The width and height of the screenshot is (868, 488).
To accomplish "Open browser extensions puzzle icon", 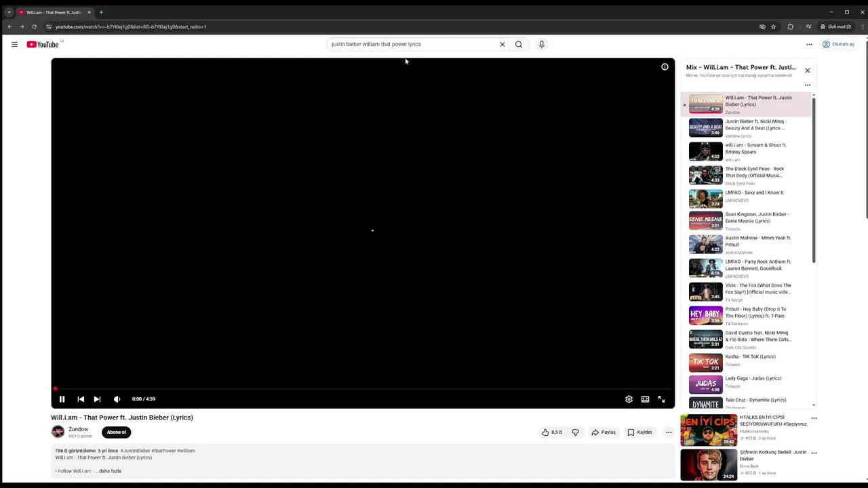I will click(790, 26).
